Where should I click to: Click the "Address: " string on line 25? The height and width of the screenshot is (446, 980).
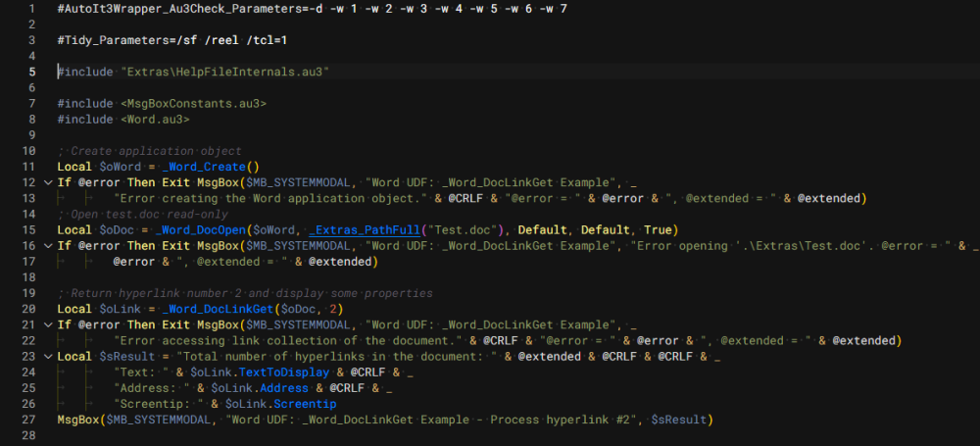click(152, 388)
